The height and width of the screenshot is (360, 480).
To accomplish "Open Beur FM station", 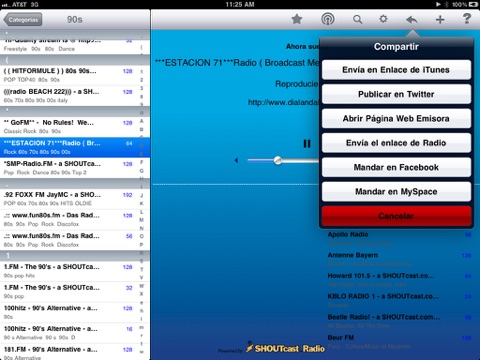I will click(399, 342).
